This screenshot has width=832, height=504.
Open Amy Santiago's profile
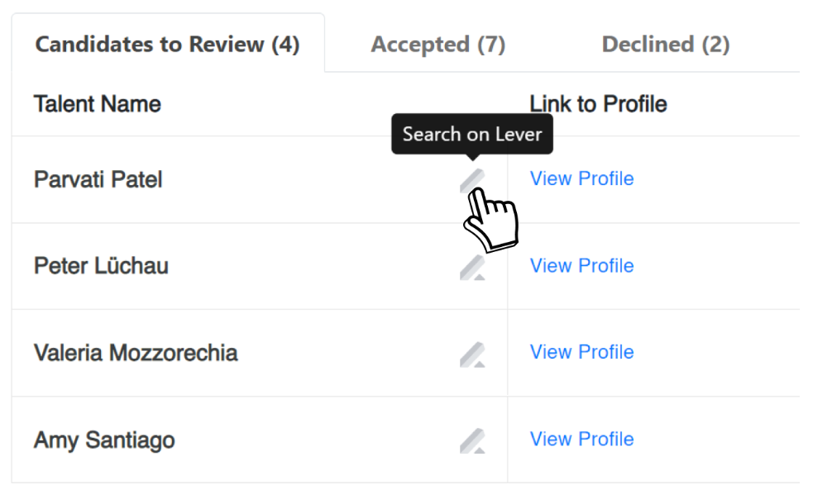click(581, 440)
